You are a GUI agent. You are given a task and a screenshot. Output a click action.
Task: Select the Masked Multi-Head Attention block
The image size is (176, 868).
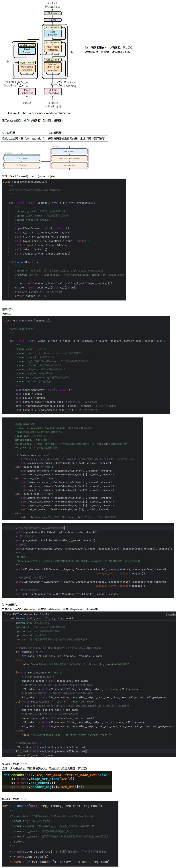point(53,67)
